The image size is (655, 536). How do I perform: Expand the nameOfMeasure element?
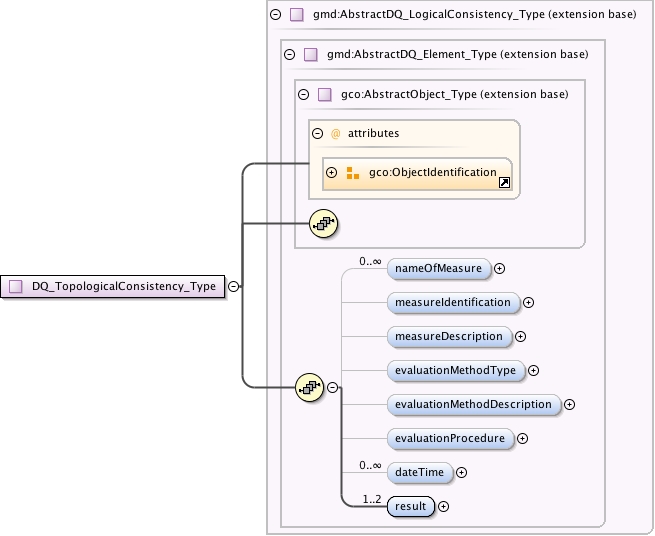click(500, 269)
